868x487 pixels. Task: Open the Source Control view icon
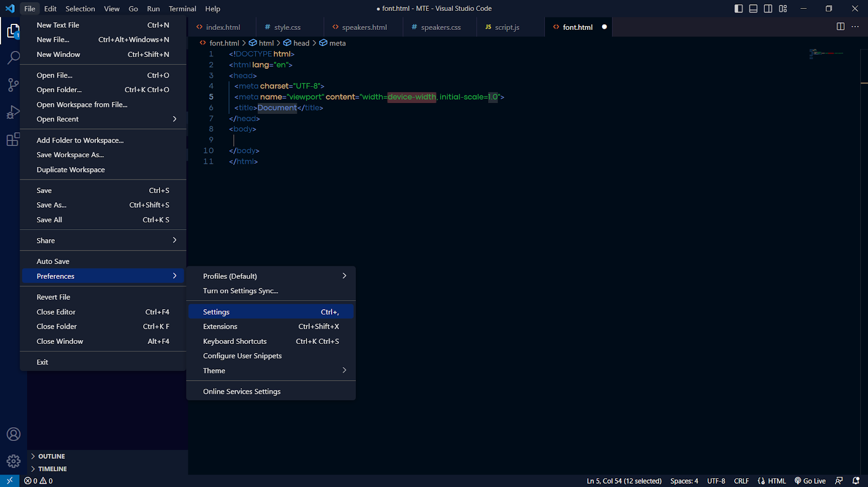13,85
